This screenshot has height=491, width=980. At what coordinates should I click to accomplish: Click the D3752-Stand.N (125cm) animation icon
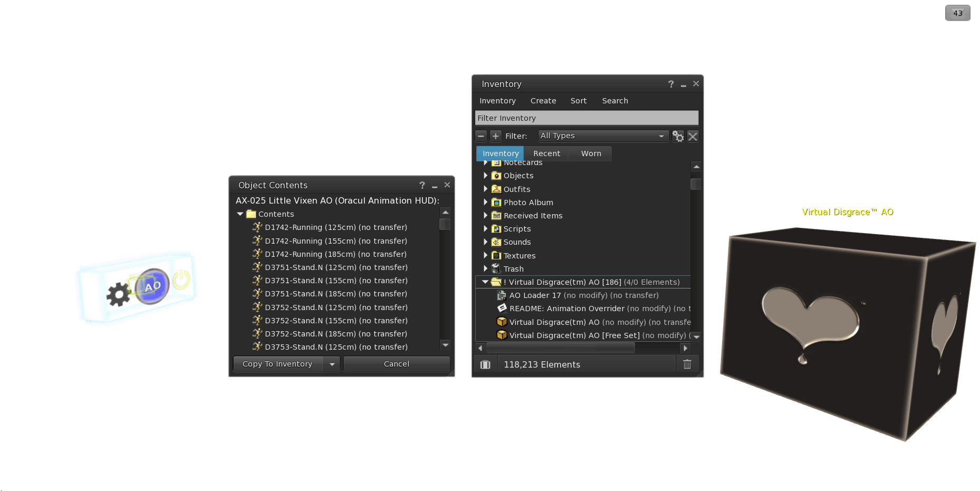(257, 307)
